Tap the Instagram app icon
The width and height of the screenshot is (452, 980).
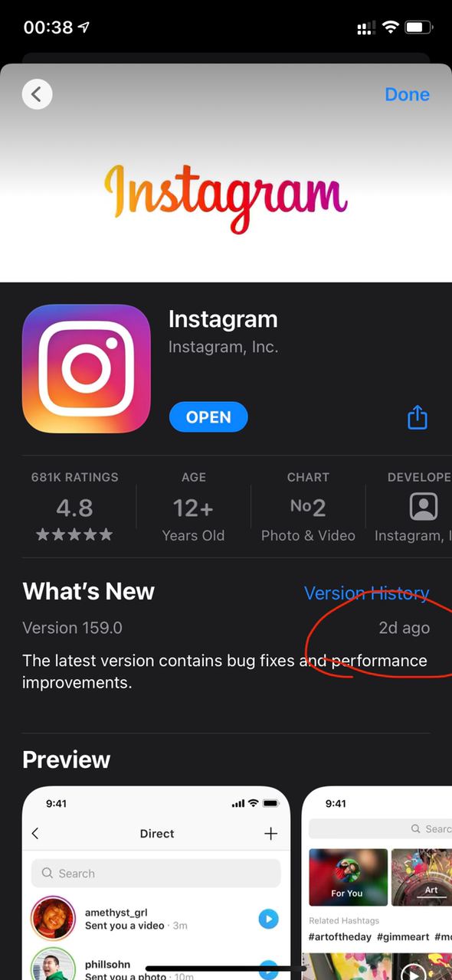pyautogui.click(x=87, y=369)
